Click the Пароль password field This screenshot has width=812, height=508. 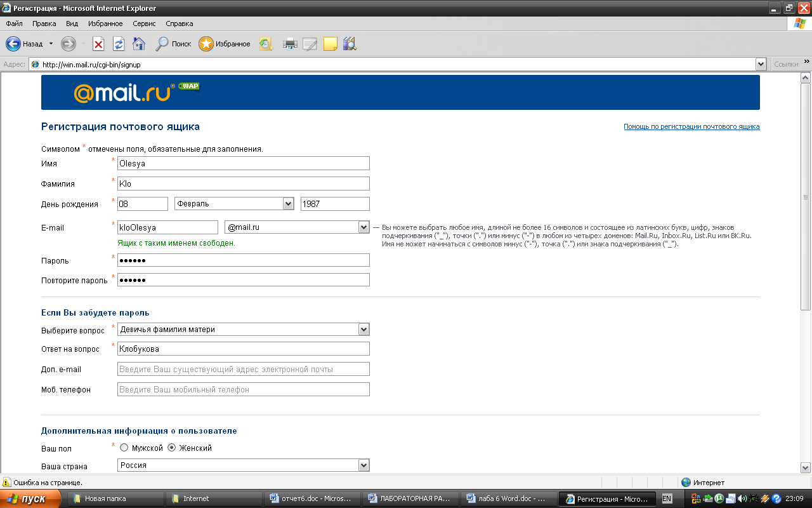(244, 260)
